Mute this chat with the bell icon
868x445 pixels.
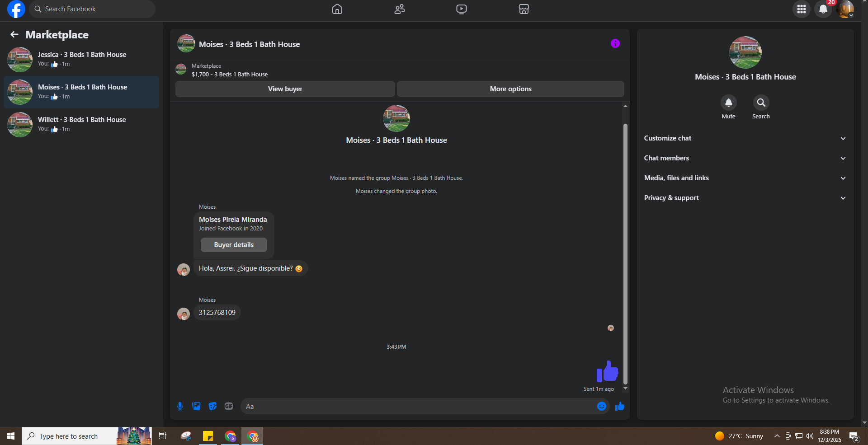pyautogui.click(x=729, y=103)
